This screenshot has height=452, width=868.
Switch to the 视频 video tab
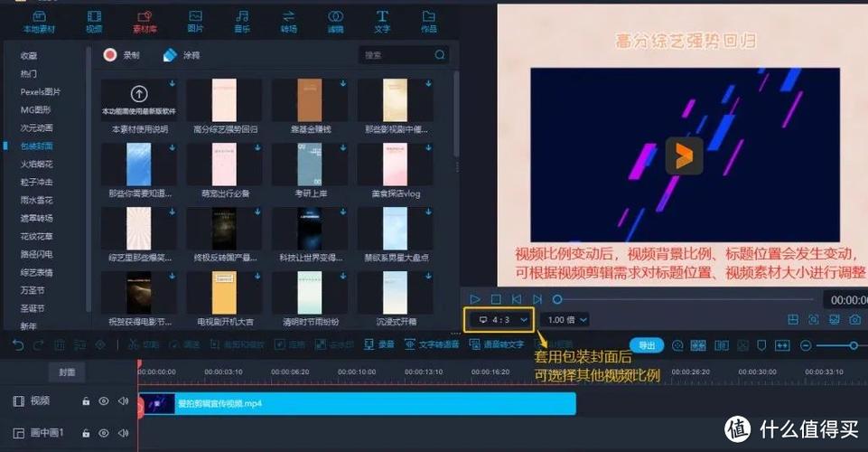click(x=94, y=23)
